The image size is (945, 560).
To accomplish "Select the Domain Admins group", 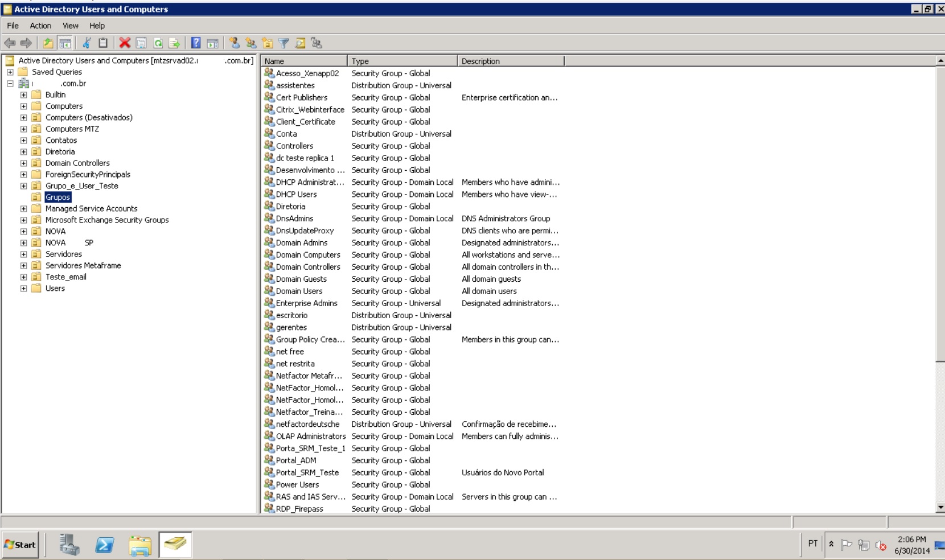I will click(302, 243).
